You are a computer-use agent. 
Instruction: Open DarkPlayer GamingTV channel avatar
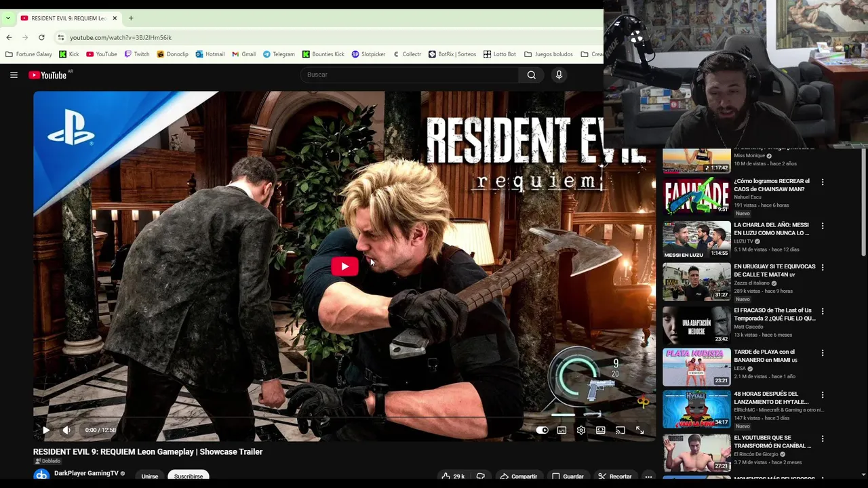click(41, 475)
